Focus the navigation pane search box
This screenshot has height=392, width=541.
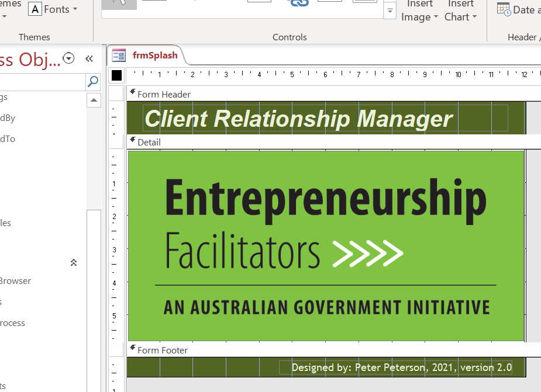click(43, 82)
